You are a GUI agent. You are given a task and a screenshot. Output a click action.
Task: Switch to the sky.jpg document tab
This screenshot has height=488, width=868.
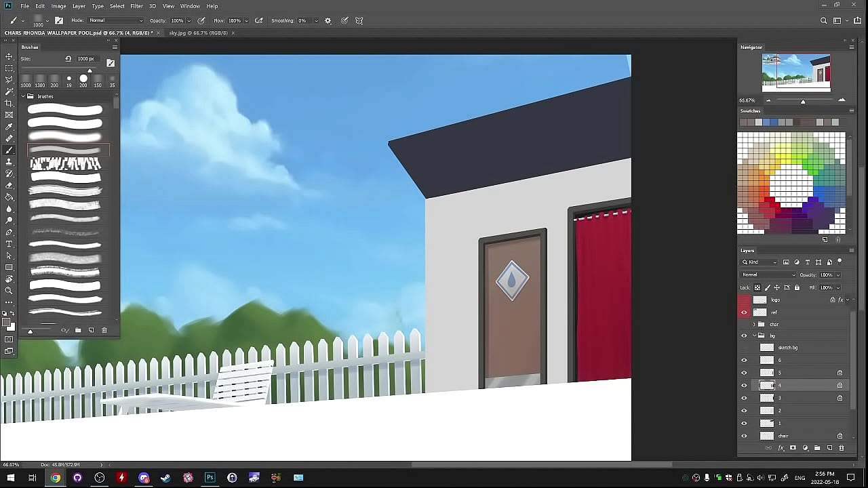click(x=198, y=33)
